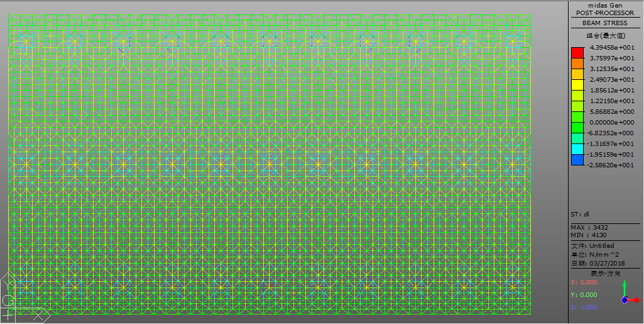This screenshot has height=324, width=644.
Task: Click the ST: dl load case label
Action: point(580,215)
